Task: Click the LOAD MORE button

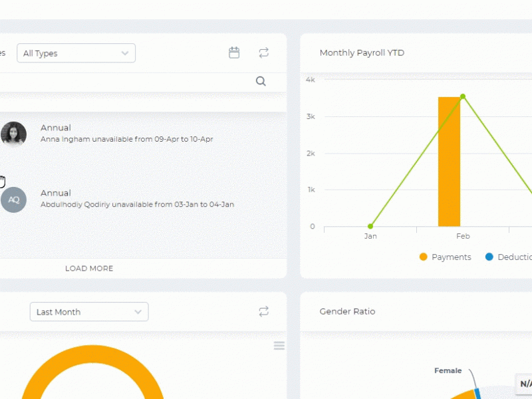Action: [89, 269]
